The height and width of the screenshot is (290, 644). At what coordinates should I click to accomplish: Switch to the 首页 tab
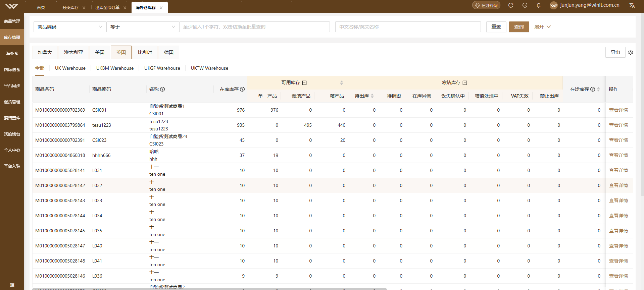[x=41, y=7]
